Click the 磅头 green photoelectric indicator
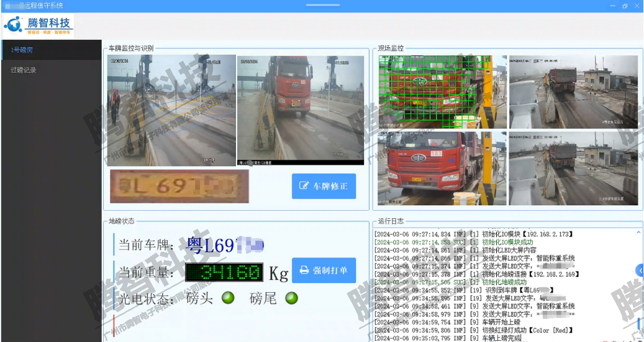The width and height of the screenshot is (644, 342). [x=228, y=298]
